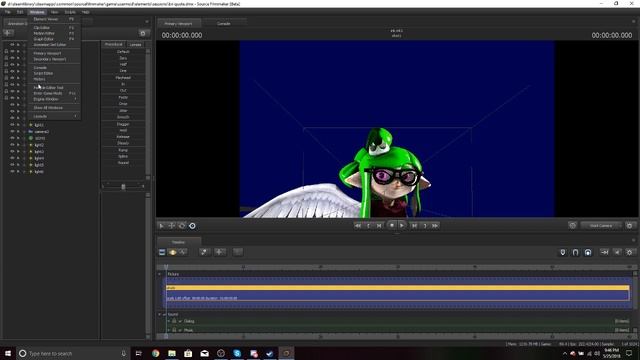Toggle Music track lock icon
This screenshot has width=640, height=360.
pyautogui.click(x=174, y=330)
